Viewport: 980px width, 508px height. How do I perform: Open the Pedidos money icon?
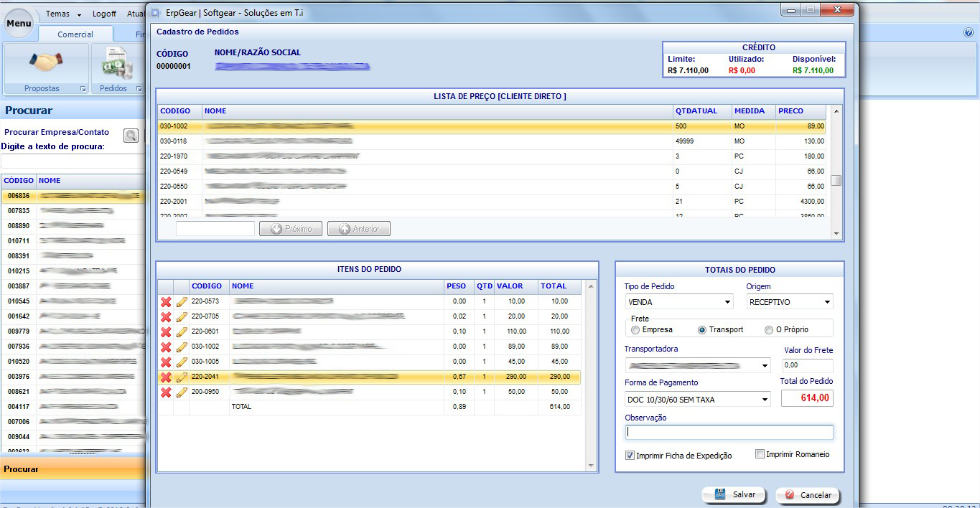[115, 63]
